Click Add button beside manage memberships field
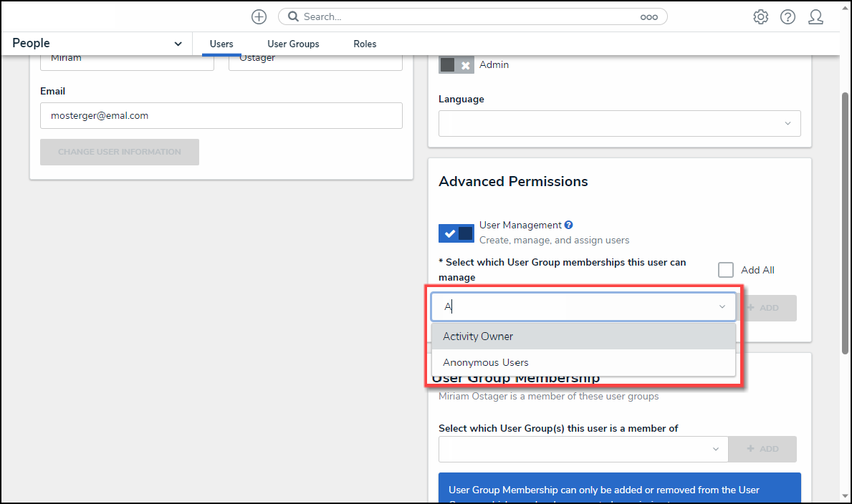This screenshot has height=504, width=852. pyautogui.click(x=767, y=308)
